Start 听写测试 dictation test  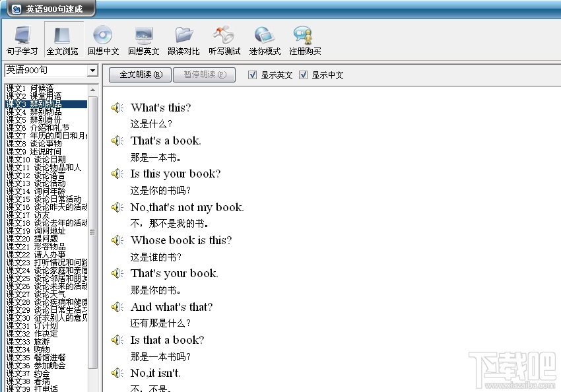click(x=224, y=40)
